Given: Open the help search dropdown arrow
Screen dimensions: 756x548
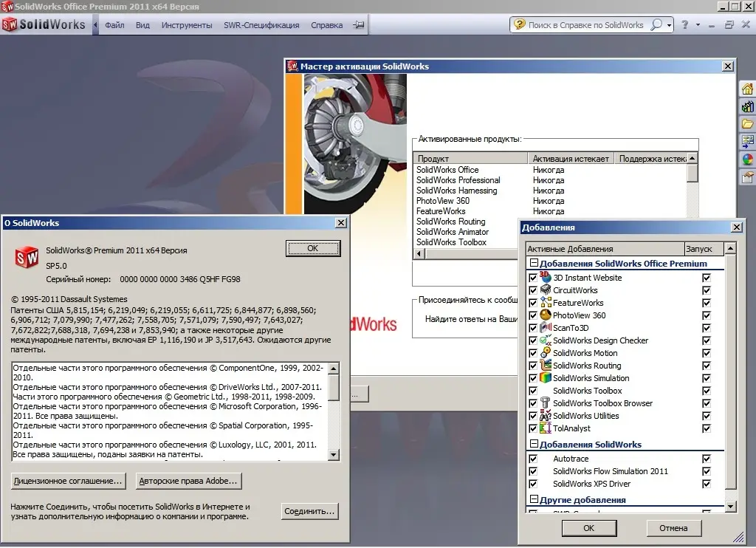Looking at the screenshot, I should (669, 25).
